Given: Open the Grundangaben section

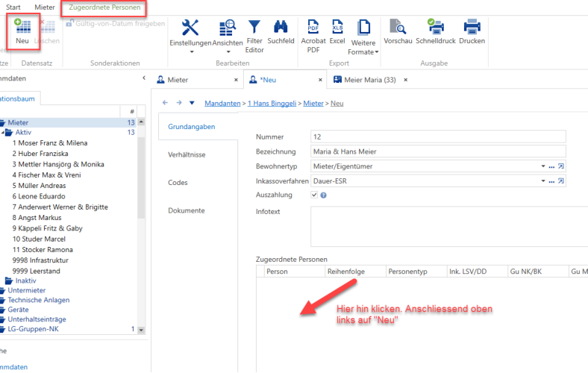Looking at the screenshot, I should (x=192, y=127).
